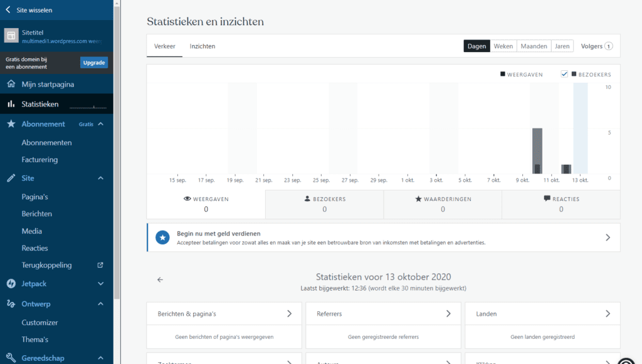
Task: Click the Bezoekers legend color square
Action: tap(574, 74)
